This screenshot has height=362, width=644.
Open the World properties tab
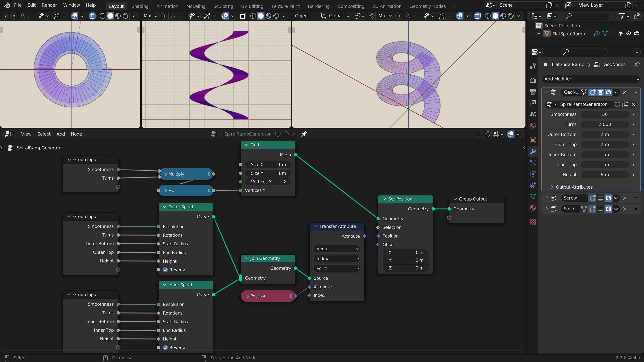click(533, 126)
